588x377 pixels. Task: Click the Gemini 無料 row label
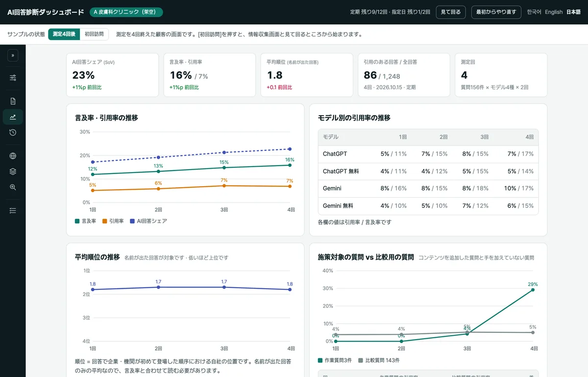(338, 206)
